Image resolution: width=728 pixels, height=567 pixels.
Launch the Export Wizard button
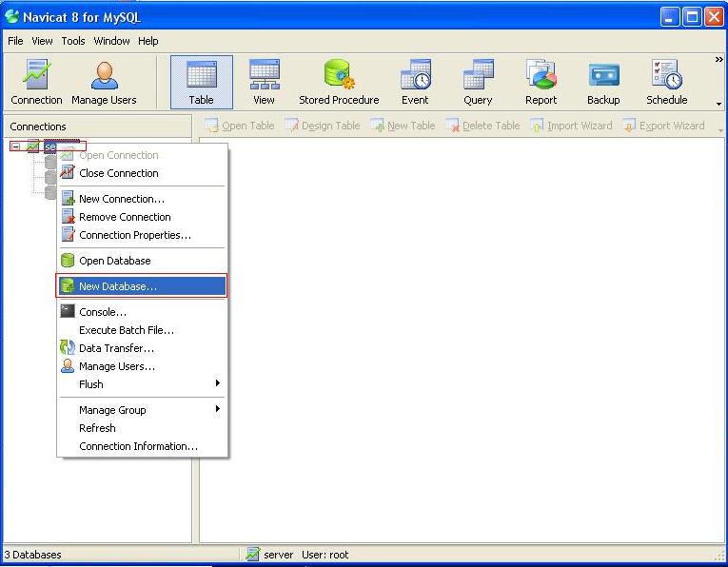[x=664, y=126]
